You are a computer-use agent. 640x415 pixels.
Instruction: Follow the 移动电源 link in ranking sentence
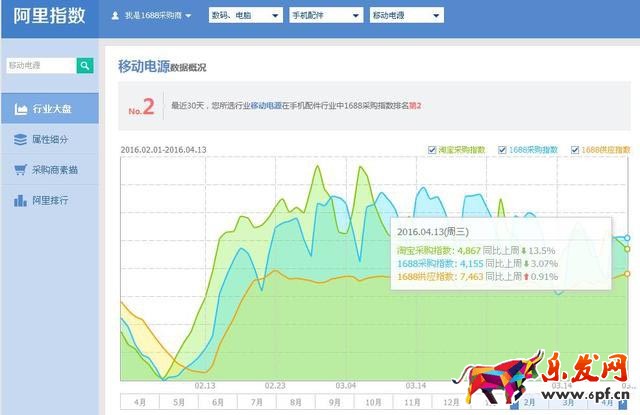tap(263, 104)
